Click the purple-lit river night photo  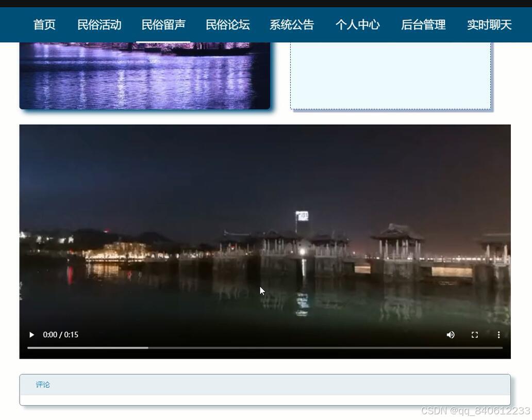coord(145,75)
